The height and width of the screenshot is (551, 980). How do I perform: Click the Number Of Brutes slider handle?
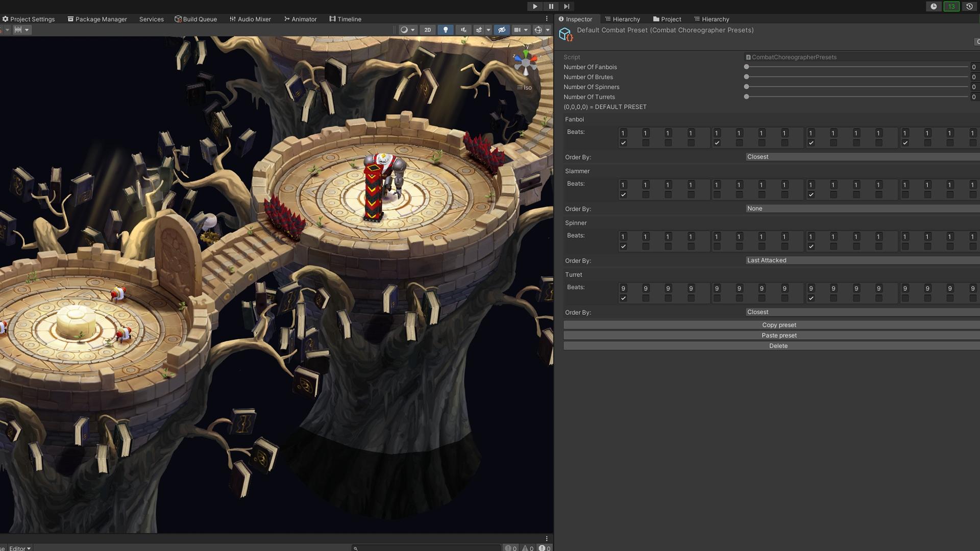pyautogui.click(x=746, y=77)
